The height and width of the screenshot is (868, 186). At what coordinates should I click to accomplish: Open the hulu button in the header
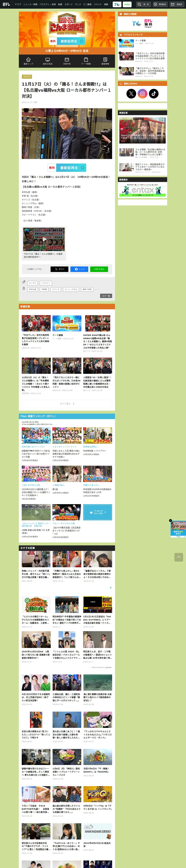127,4
